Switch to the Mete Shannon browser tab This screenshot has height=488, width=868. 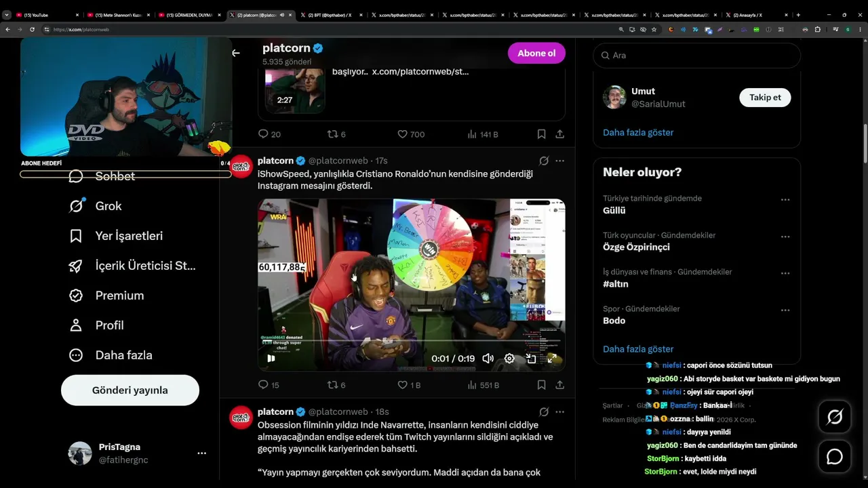[119, 15]
